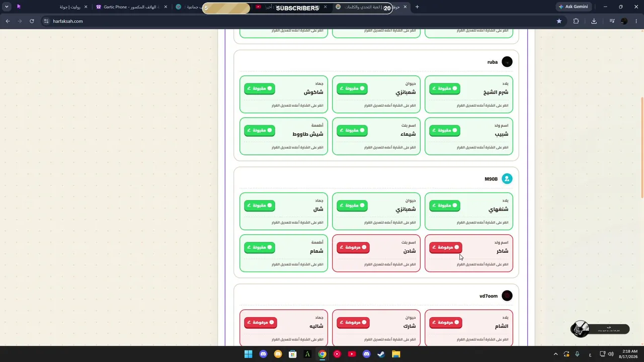This screenshot has width=644, height=362.
Task: Go back to the previous page
Action: 8,21
